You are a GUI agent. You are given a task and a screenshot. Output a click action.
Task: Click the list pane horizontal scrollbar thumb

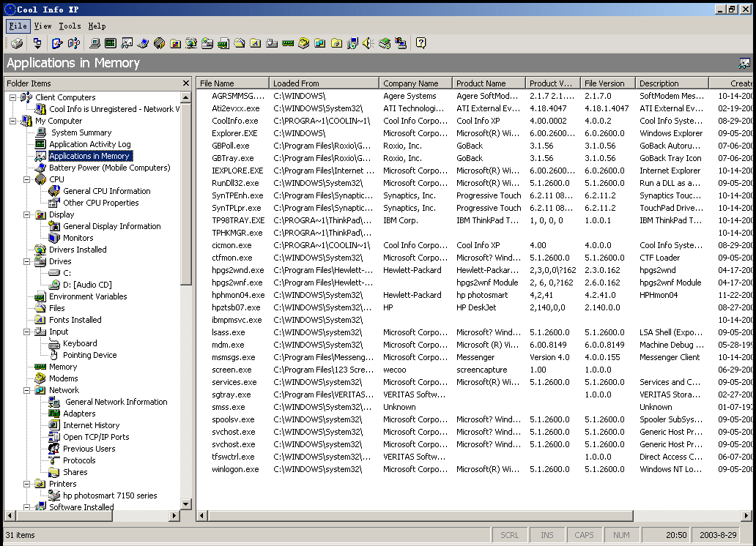(x=420, y=516)
